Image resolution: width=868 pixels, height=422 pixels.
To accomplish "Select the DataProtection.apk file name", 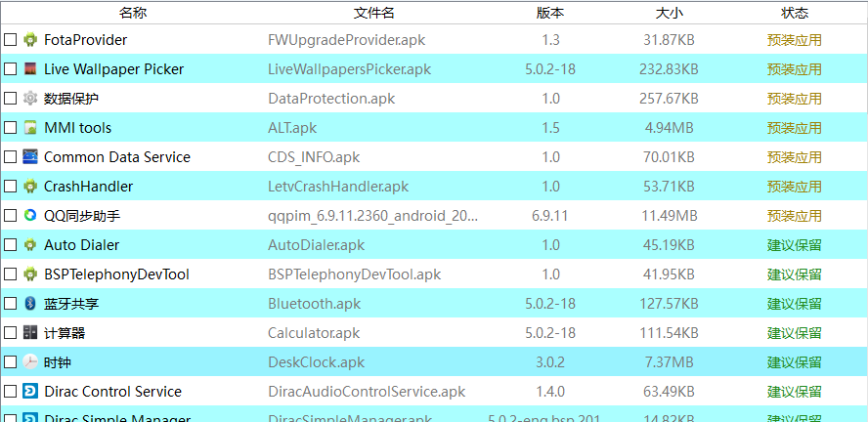I will [331, 99].
